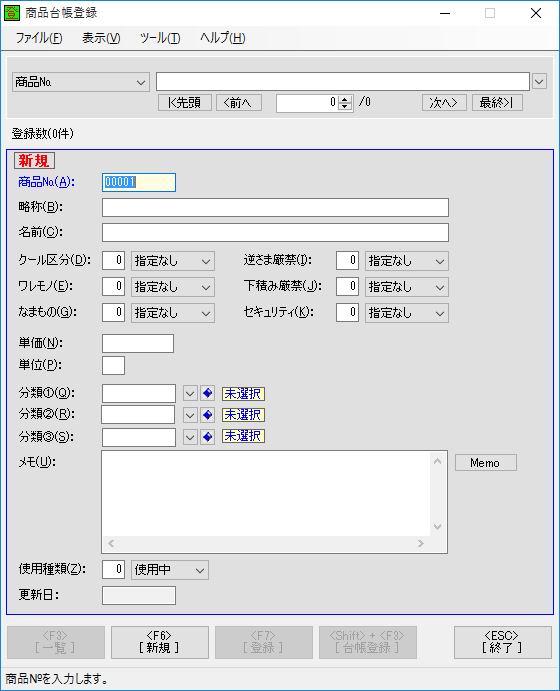Click the 次へ> next button
The width and height of the screenshot is (560, 691).
point(444,103)
